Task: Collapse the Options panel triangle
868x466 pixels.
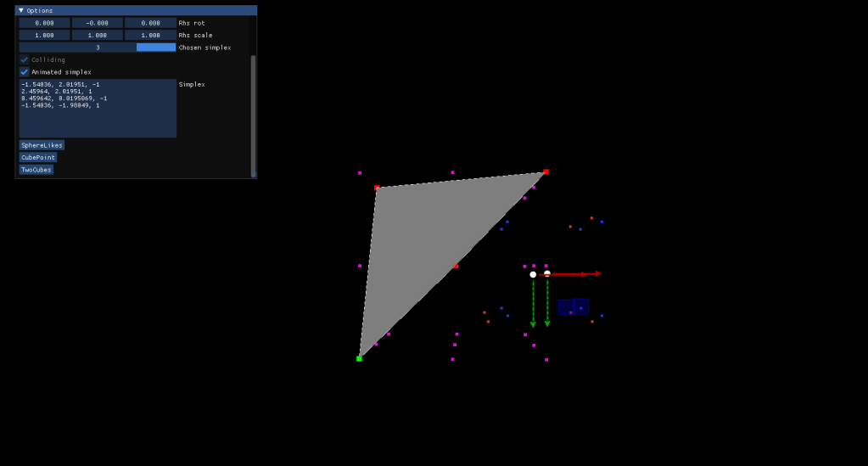Action: [x=21, y=10]
